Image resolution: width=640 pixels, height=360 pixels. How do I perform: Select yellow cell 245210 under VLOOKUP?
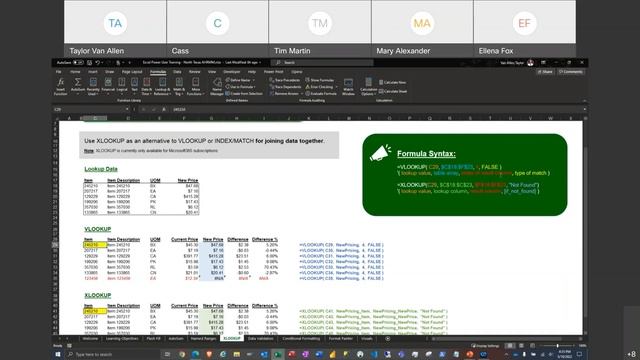pos(95,245)
